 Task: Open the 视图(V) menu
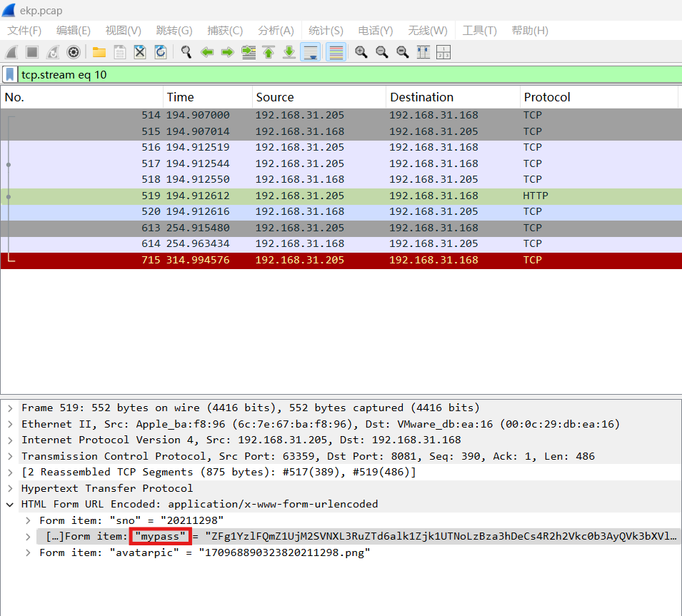[123, 31]
